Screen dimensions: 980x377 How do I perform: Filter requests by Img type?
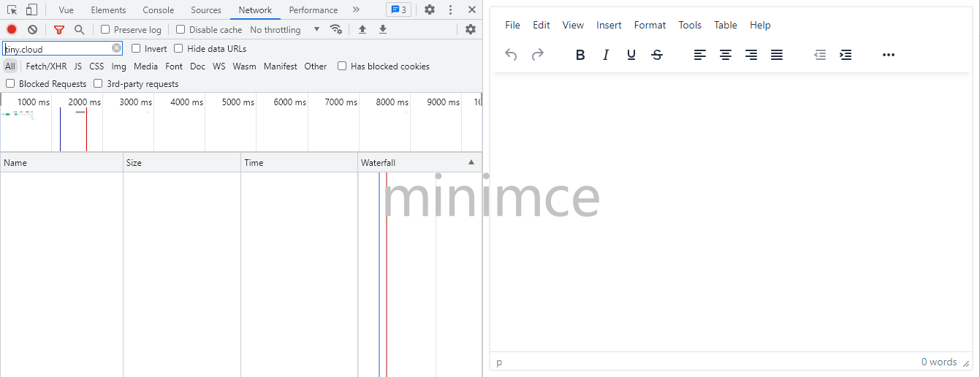tap(118, 66)
